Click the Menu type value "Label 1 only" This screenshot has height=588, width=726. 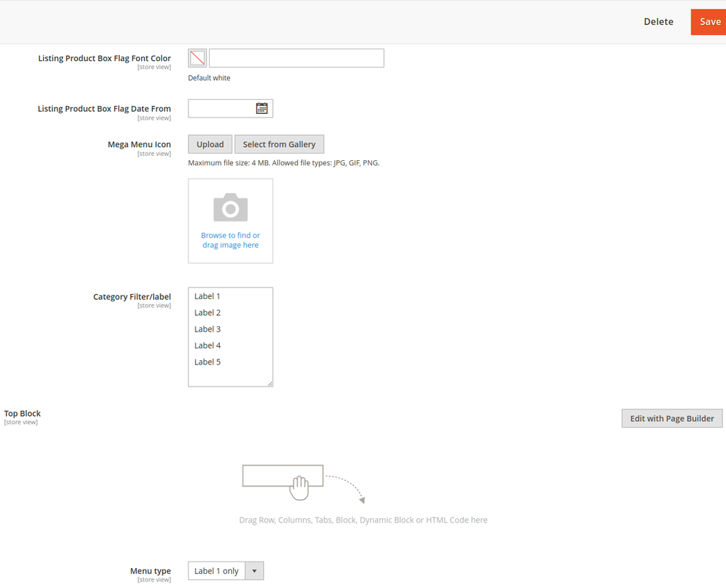pyautogui.click(x=216, y=571)
